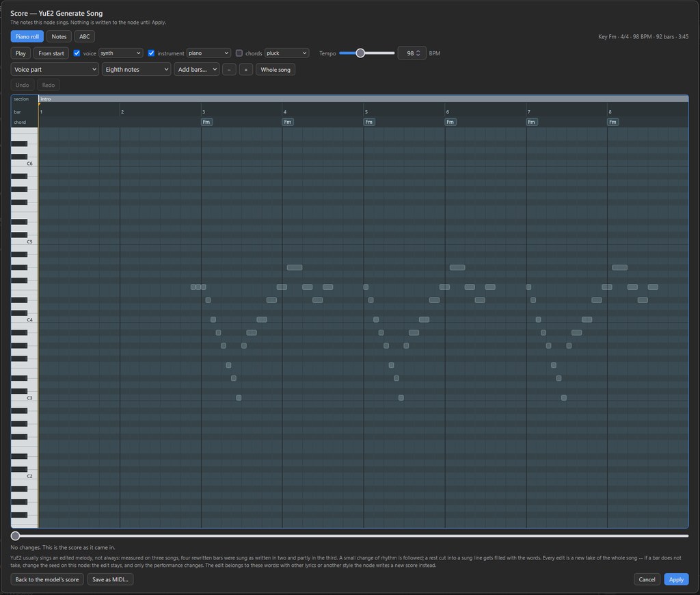Viewport: 700px width, 595px height.
Task: Click the Apply button
Action: click(676, 579)
